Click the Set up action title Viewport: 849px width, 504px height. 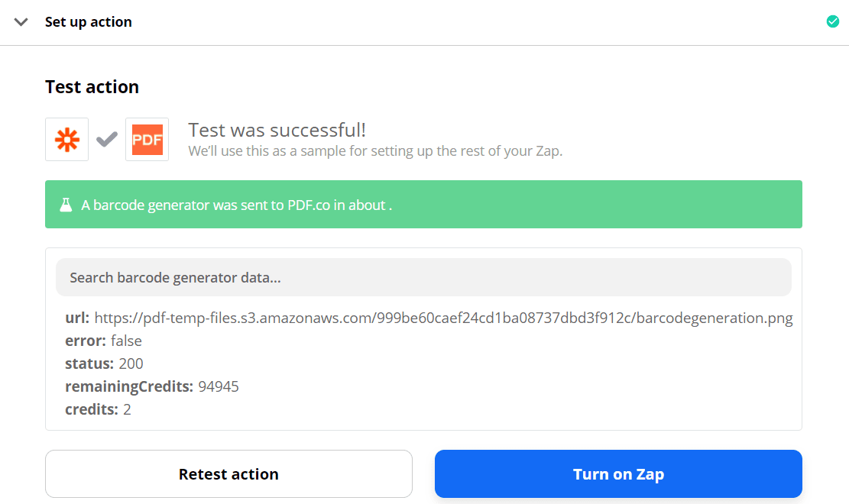[x=88, y=21]
